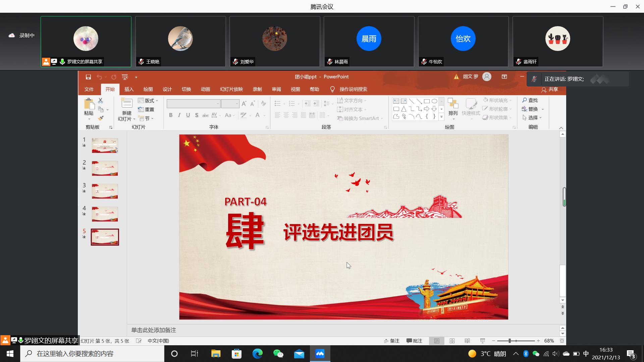Click the Clear Formatting eraser icon
This screenshot has width=644, height=362.
pyautogui.click(x=264, y=104)
